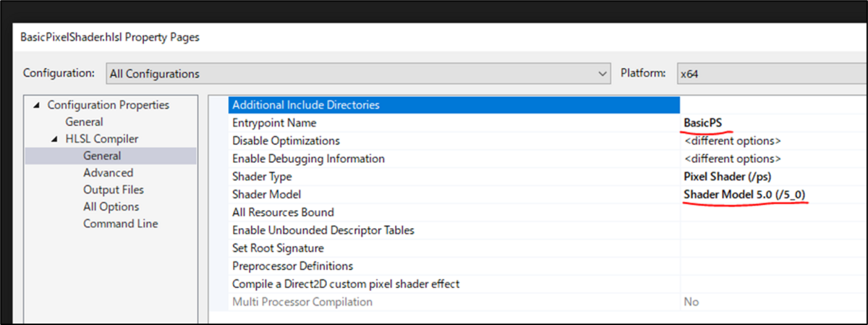This screenshot has height=325, width=868.
Task: Click the Entrypoint Name value BasicPS
Action: click(704, 123)
